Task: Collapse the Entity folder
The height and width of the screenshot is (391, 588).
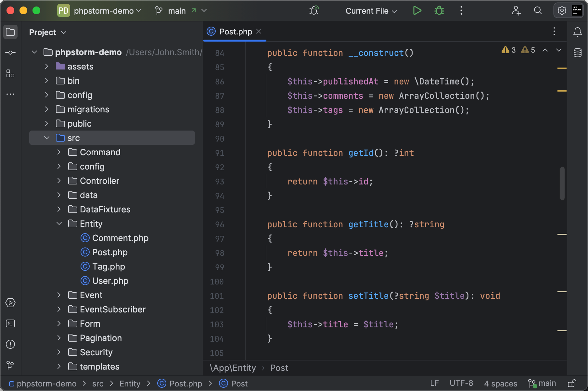Action: [59, 223]
